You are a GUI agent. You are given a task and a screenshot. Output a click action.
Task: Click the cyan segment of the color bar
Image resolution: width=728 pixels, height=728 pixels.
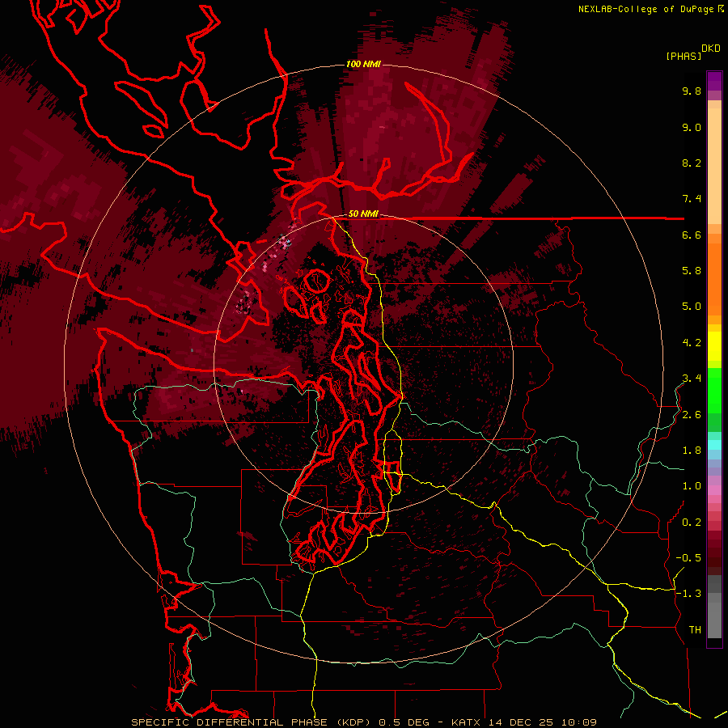click(x=714, y=444)
